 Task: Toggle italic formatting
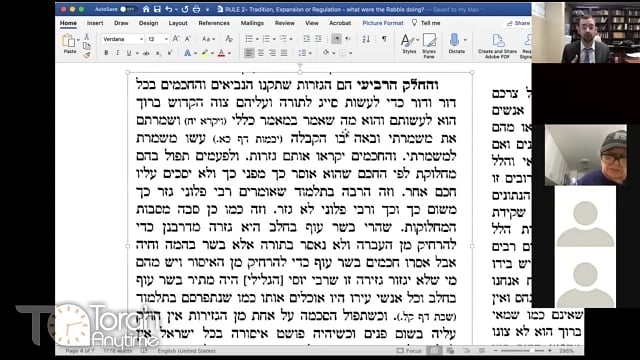pos(118,53)
